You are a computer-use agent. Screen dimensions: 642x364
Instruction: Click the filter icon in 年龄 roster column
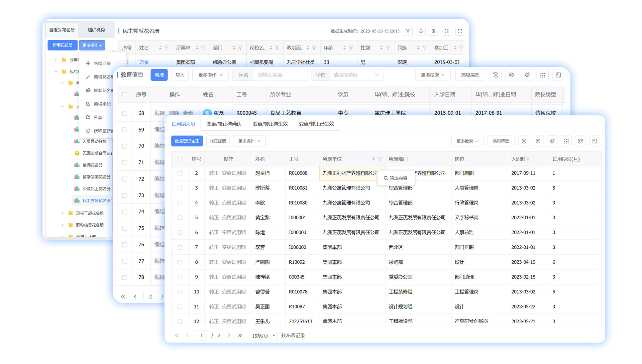coord(351,48)
